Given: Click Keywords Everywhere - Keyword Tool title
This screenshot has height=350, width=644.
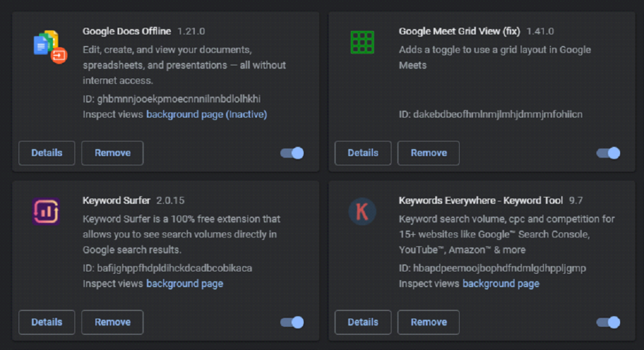Looking at the screenshot, I should click(480, 200).
